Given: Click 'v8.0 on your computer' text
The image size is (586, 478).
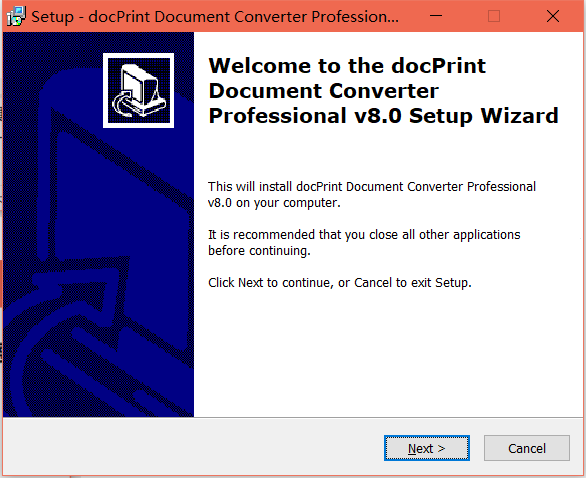Looking at the screenshot, I should point(274,203).
